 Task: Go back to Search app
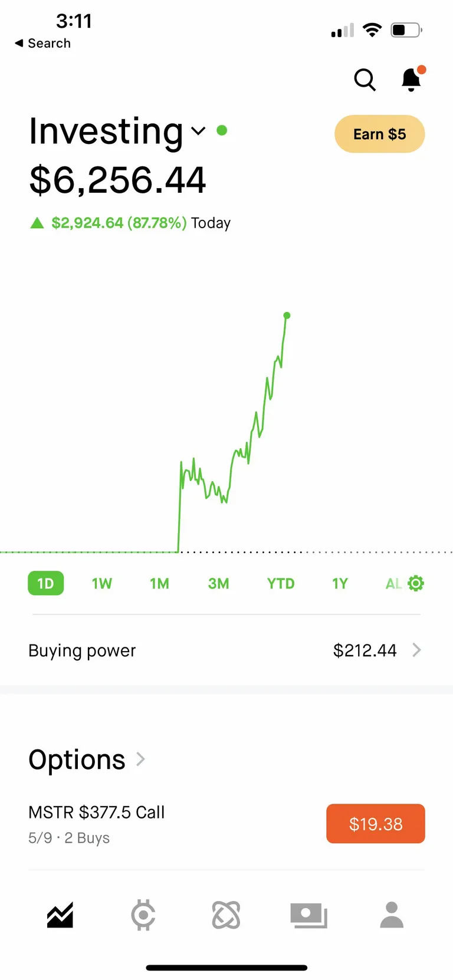click(42, 43)
